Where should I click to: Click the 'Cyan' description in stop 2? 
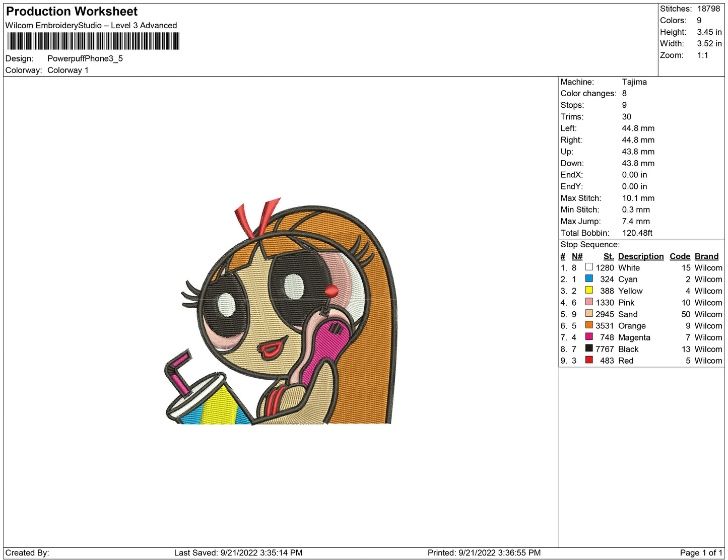click(x=628, y=279)
